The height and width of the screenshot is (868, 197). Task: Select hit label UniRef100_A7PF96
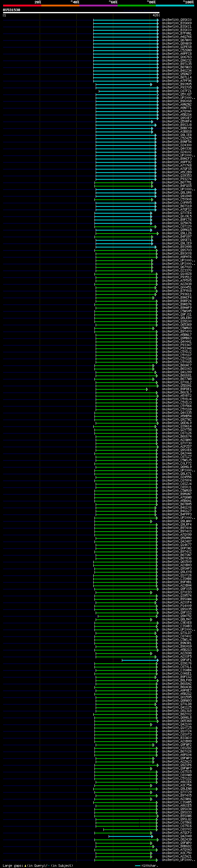176,81
